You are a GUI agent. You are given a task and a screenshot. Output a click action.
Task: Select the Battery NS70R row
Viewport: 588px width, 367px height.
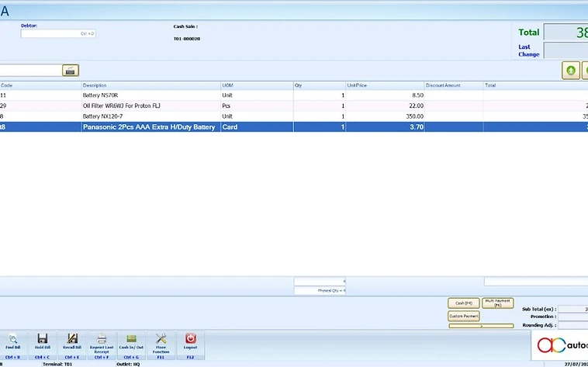tap(294, 95)
